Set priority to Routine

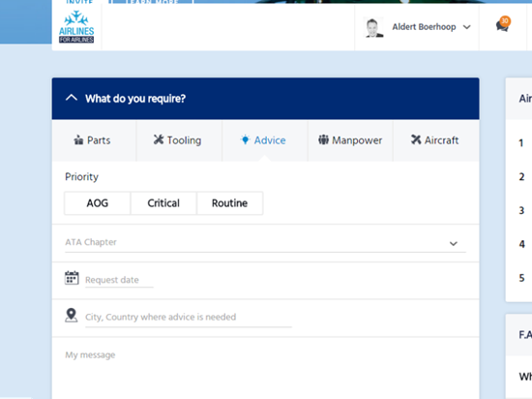click(229, 203)
